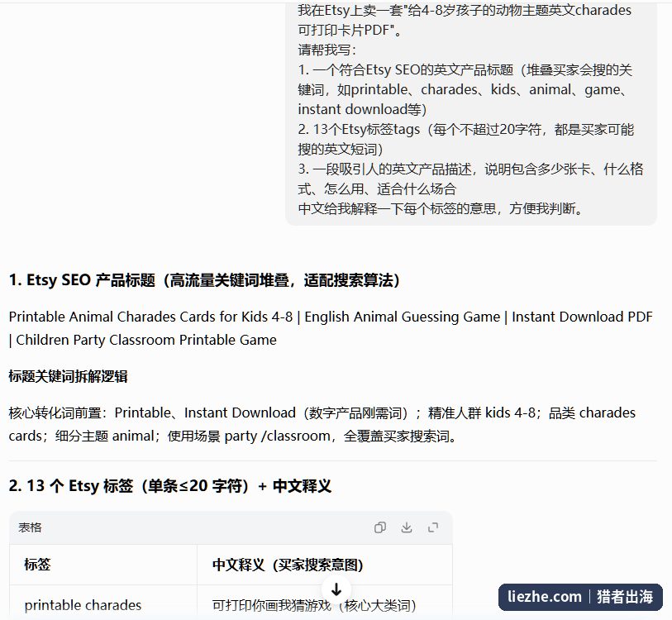This screenshot has width=672, height=620.
Task: Select heading '1. Etsy SEO 产品标题'
Action: (x=204, y=280)
